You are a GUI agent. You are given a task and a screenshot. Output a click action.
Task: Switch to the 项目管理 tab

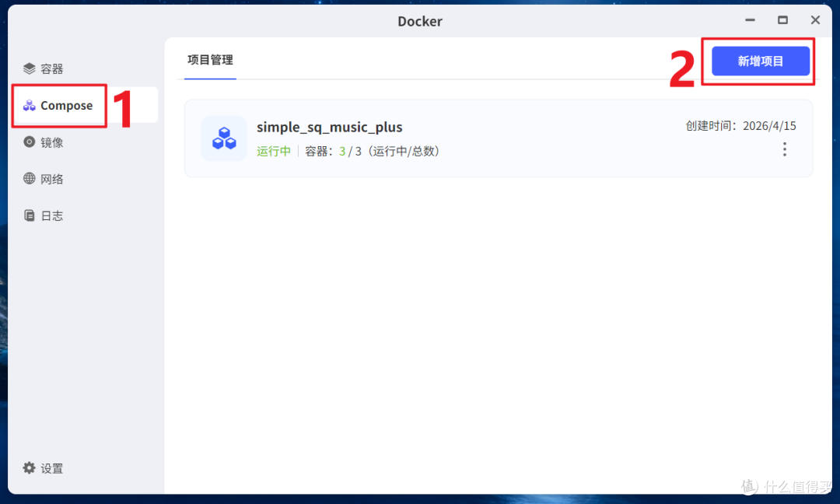210,60
